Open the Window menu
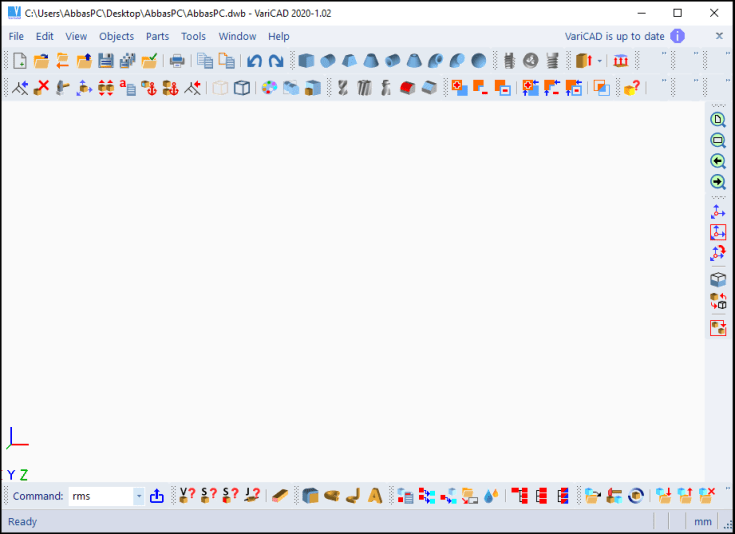Screen dimensions: 735x534 pos(237,37)
